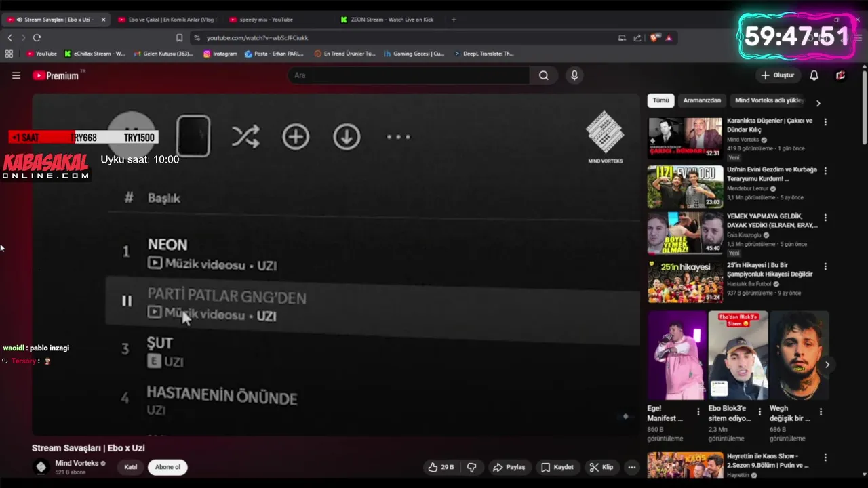The height and width of the screenshot is (488, 868).
Task: Click the address bar URL
Action: 257,38
